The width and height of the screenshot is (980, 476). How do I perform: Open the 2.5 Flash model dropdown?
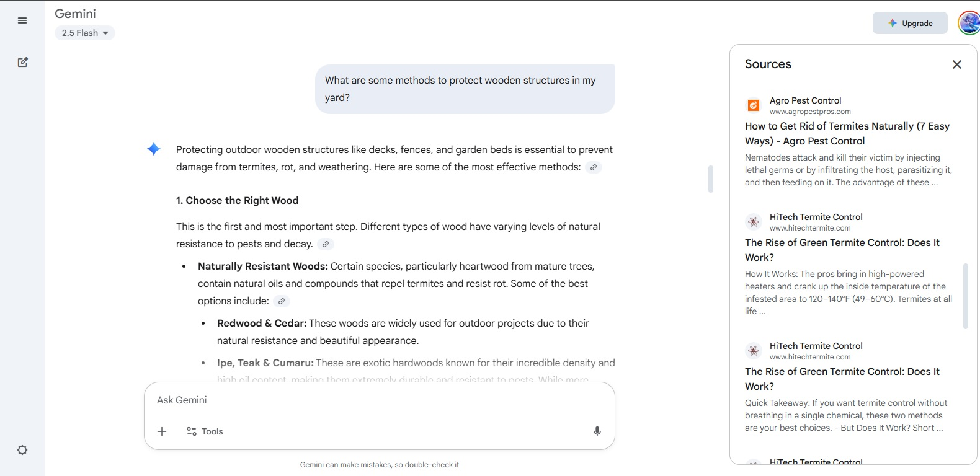point(85,33)
